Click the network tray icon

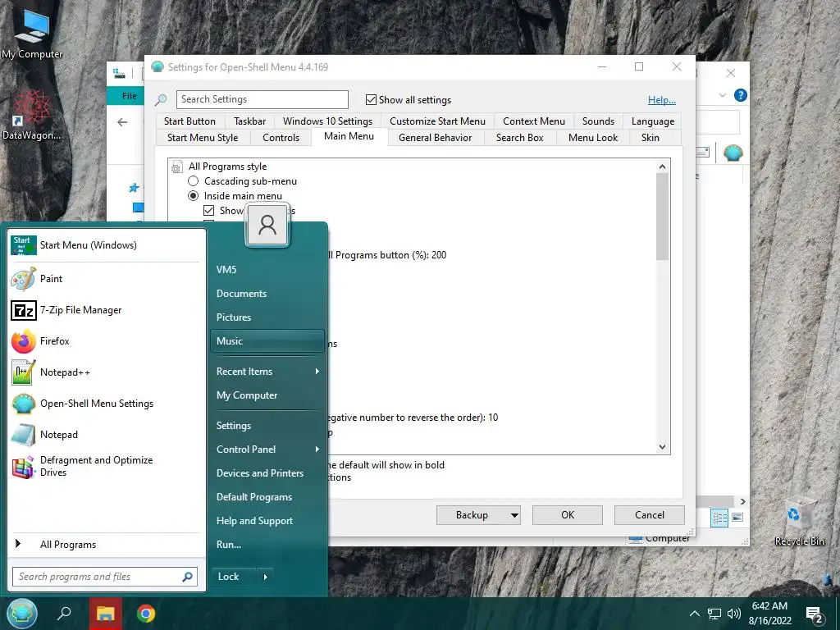(714, 614)
